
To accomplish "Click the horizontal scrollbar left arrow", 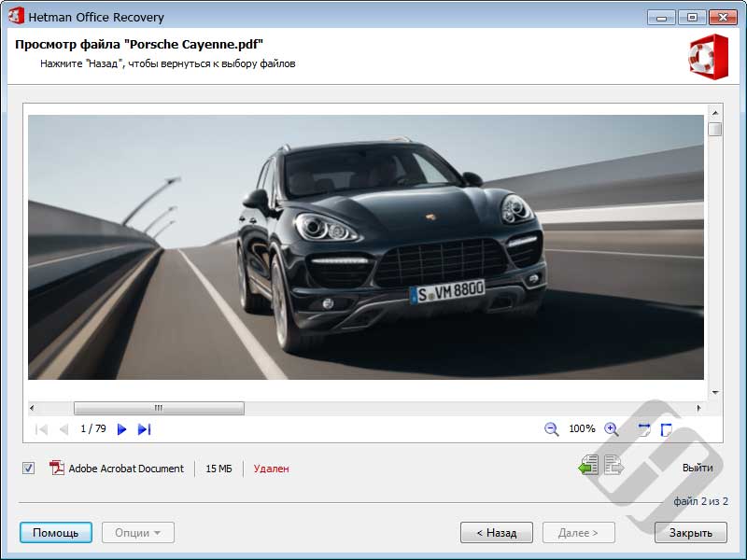I will coord(32,408).
